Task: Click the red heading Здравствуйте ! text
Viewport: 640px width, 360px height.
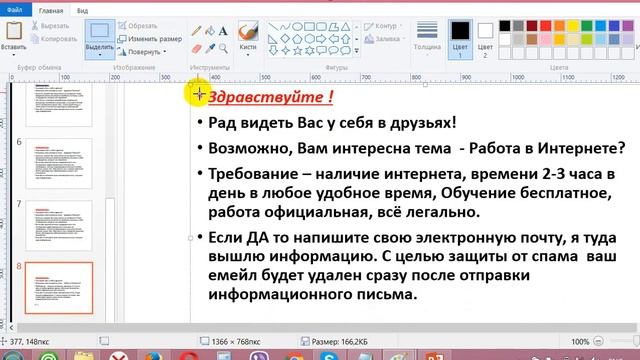Action: (x=271, y=97)
